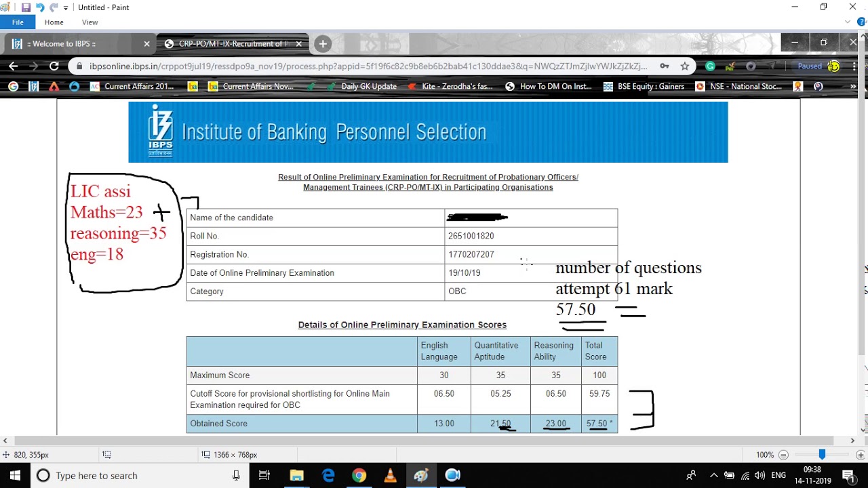Open File Explorer from the taskbar
This screenshot has width=868, height=488.
point(296,476)
